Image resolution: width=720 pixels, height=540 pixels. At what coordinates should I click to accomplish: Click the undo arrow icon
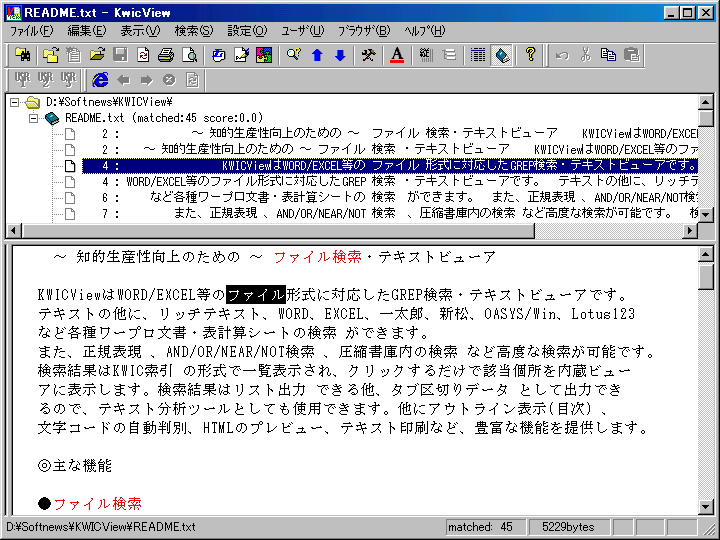point(562,56)
